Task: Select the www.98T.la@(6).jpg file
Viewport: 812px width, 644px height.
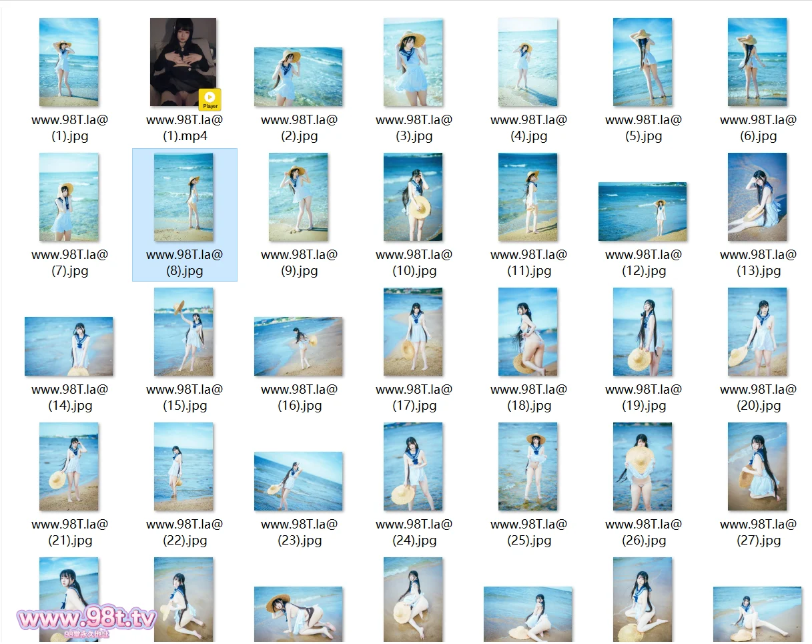Action: point(757,62)
